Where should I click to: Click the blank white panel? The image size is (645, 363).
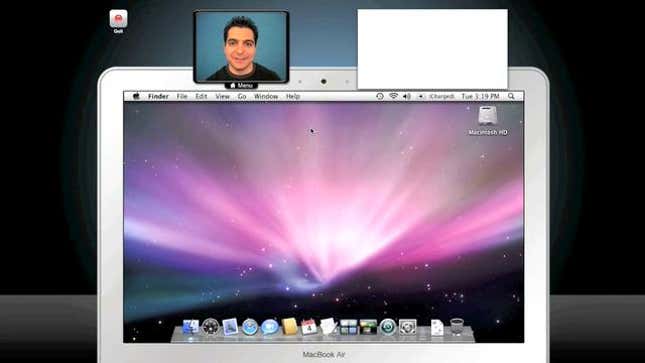pos(432,49)
